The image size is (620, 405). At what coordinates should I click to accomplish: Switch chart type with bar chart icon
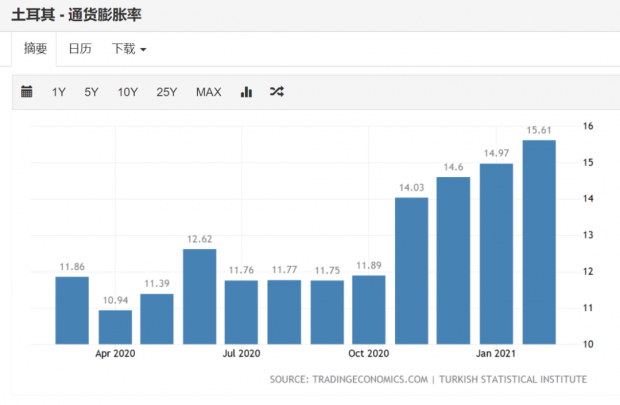246,92
